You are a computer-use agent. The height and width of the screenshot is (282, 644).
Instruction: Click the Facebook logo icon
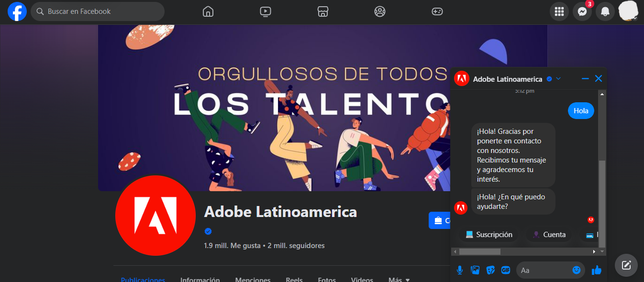coord(17,11)
